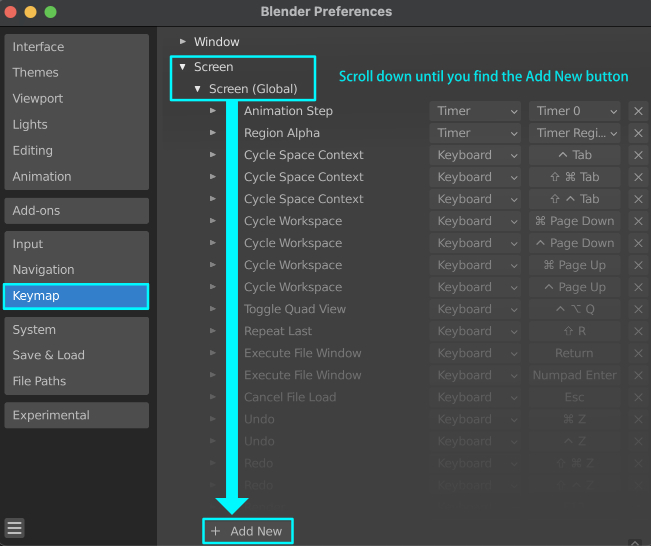The height and width of the screenshot is (546, 651).
Task: Change the Numpad Enter shortcut field
Action: point(575,375)
